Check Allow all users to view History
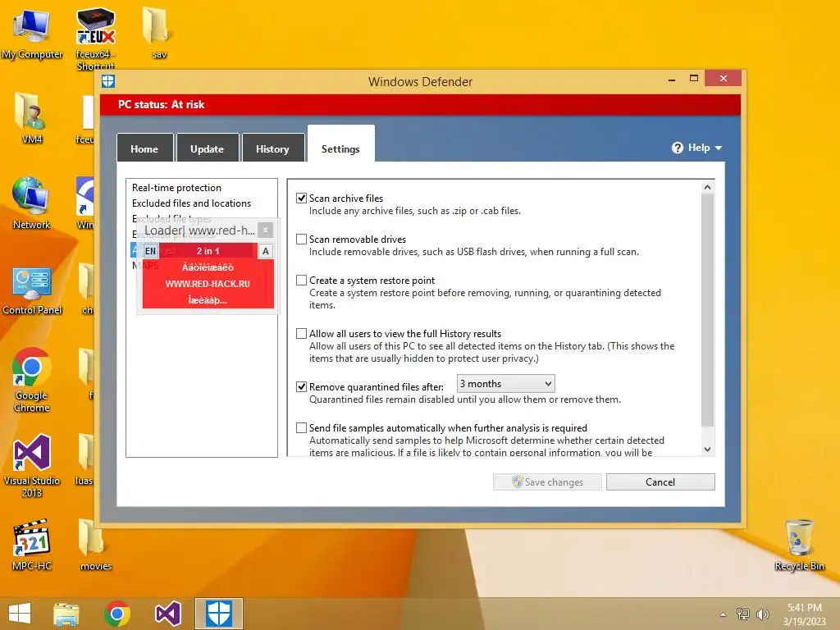 click(x=302, y=333)
